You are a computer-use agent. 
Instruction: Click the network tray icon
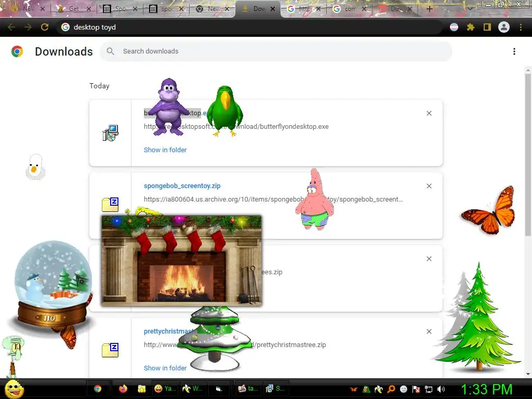[x=429, y=389]
